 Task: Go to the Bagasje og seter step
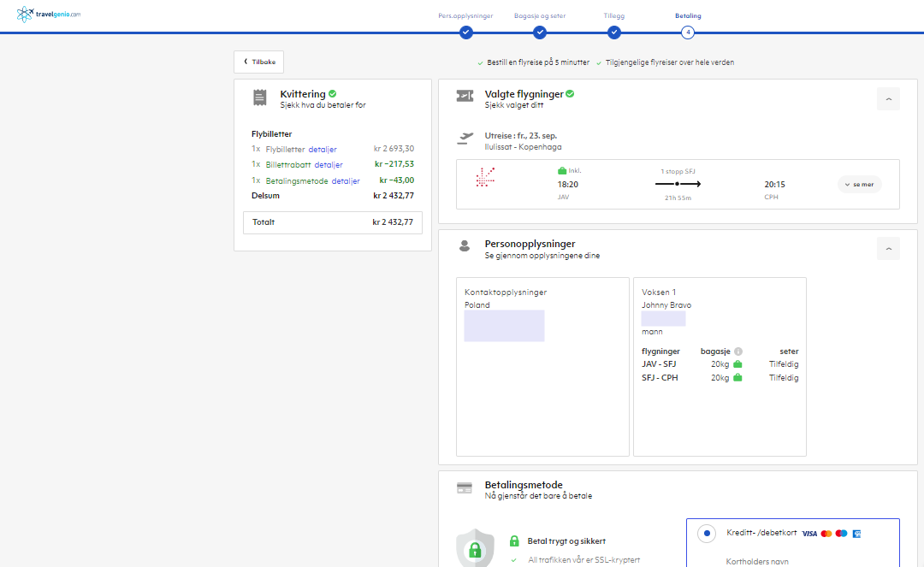(539, 32)
